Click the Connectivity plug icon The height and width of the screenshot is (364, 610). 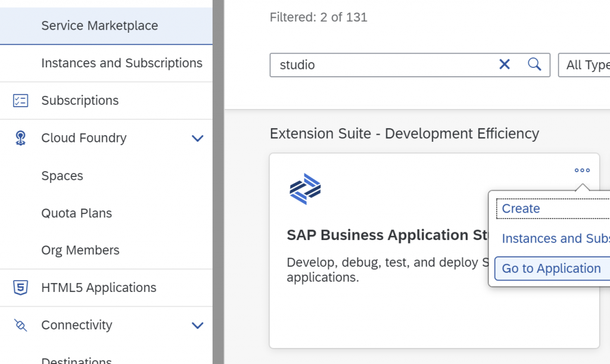pyautogui.click(x=20, y=325)
